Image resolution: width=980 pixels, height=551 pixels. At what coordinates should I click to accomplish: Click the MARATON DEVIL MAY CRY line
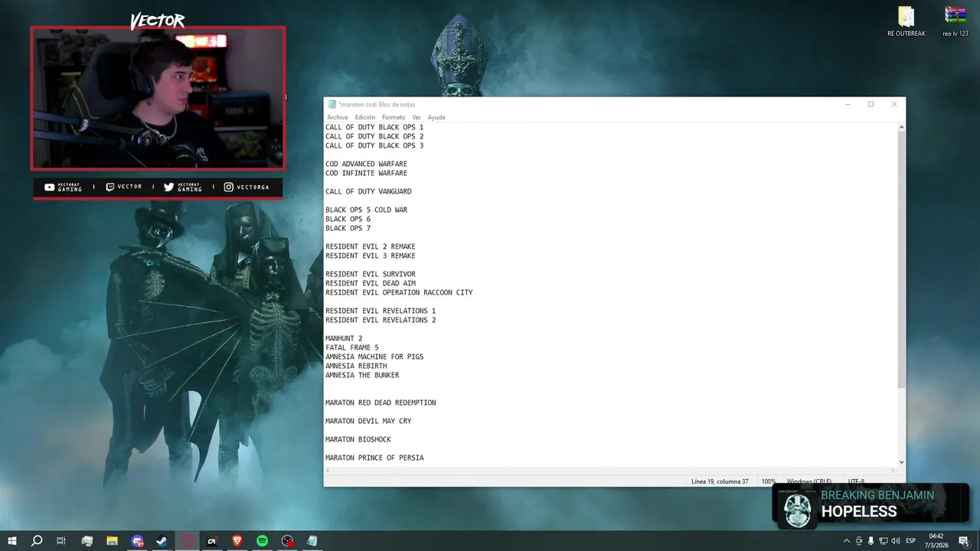click(368, 421)
